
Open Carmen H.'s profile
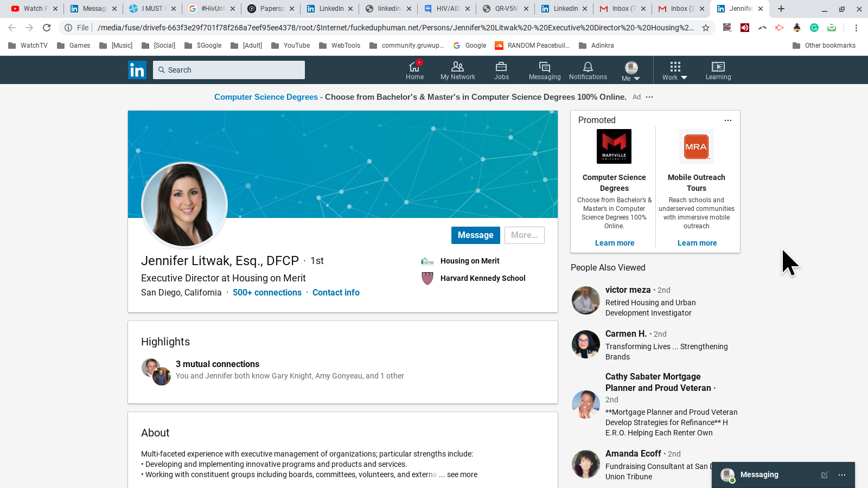coord(626,333)
